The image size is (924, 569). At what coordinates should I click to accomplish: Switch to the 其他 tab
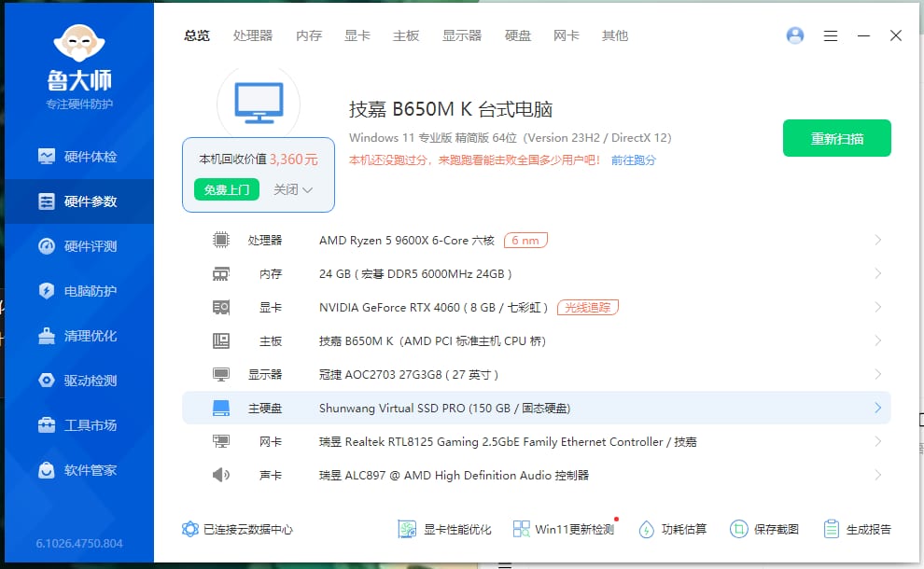click(615, 36)
